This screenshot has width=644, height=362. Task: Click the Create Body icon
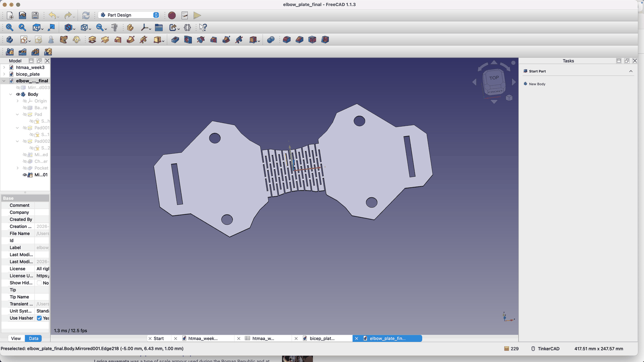pos(10,39)
